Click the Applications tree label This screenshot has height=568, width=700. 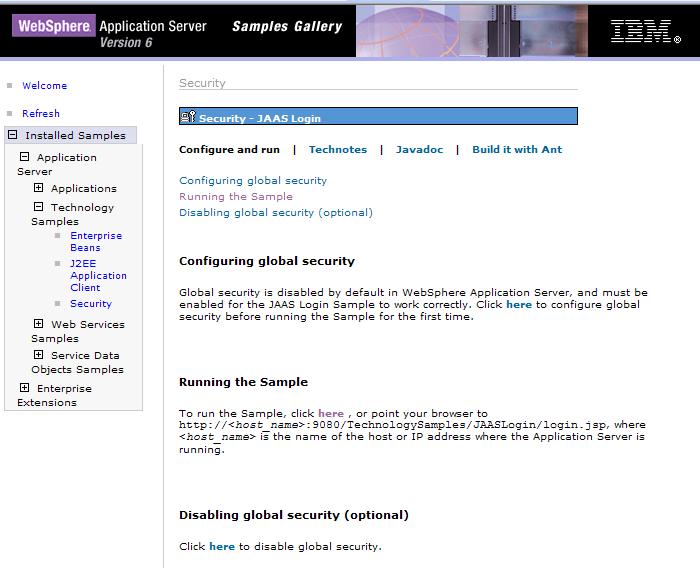(x=83, y=188)
